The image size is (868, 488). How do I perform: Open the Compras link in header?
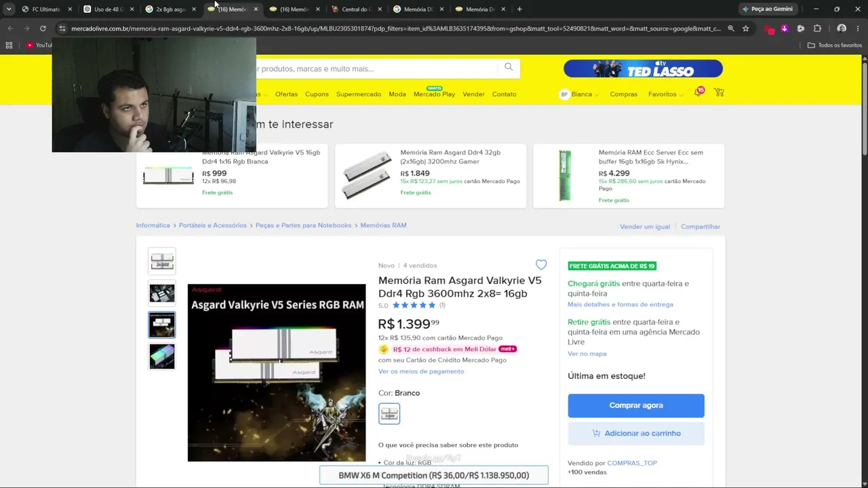click(x=623, y=94)
